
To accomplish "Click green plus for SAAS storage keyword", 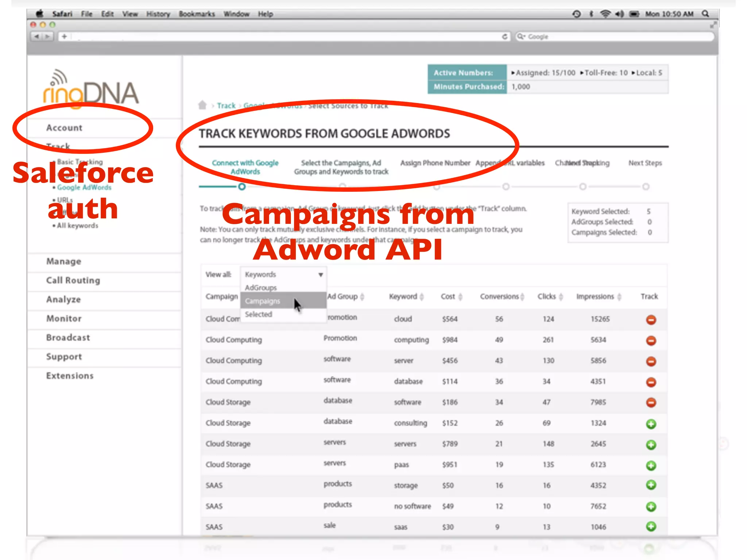I will pos(651,485).
